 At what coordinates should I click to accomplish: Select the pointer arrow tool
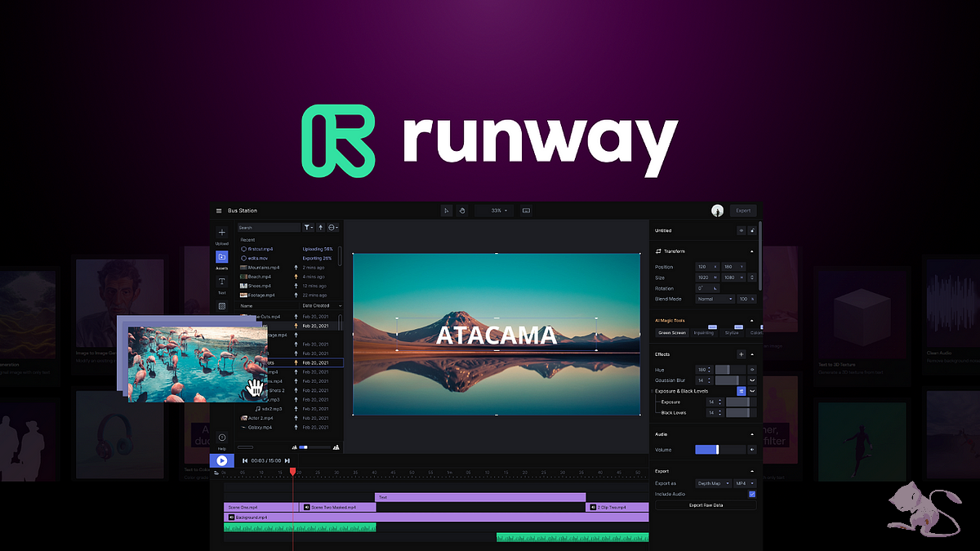click(x=447, y=211)
